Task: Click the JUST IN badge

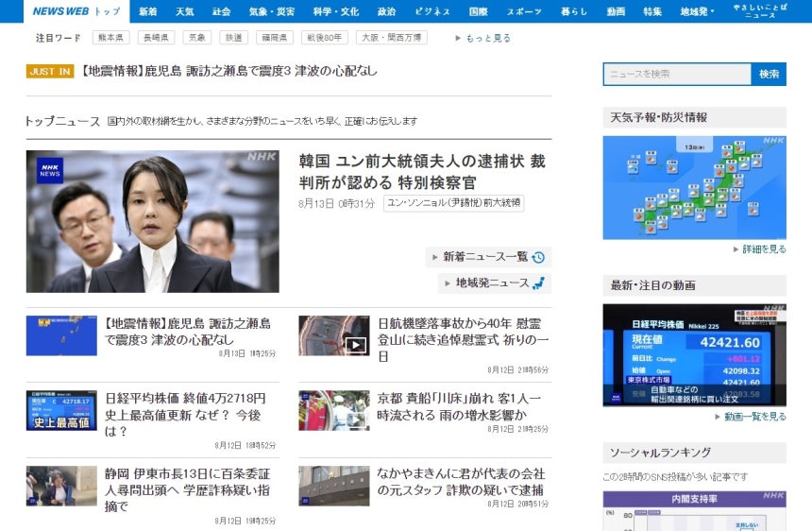Action: tap(49, 72)
